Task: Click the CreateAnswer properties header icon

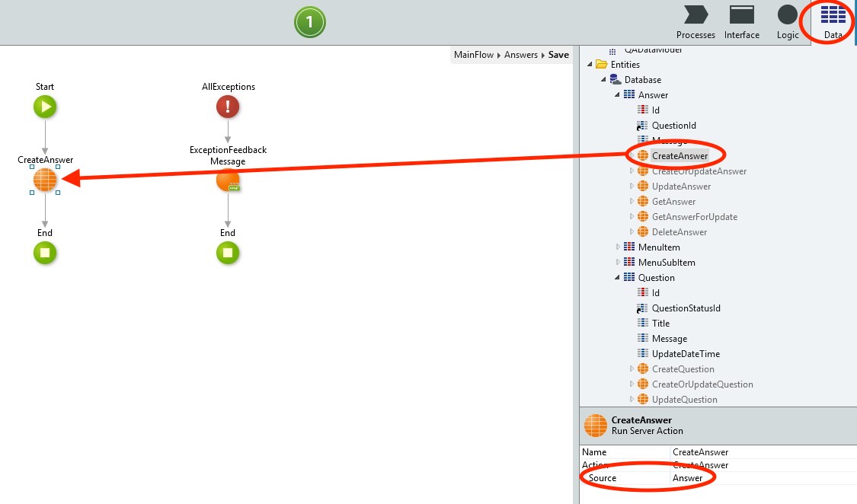Action: pyautogui.click(x=595, y=426)
